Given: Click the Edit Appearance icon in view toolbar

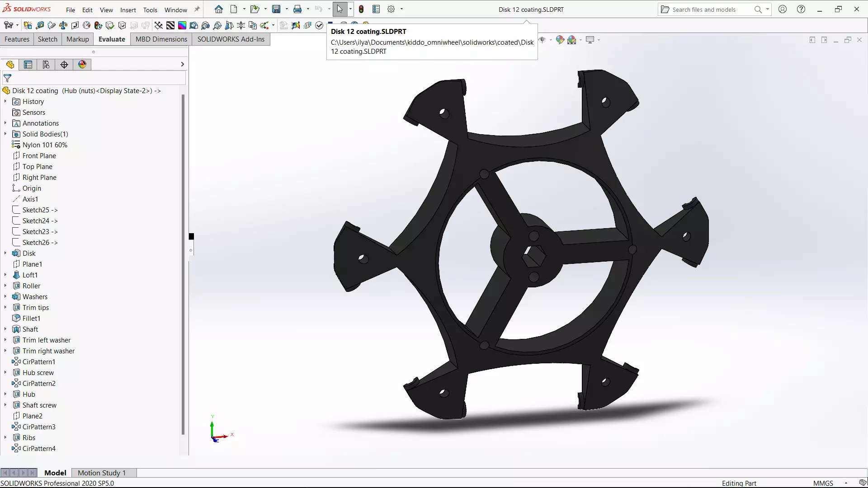Looking at the screenshot, I should [x=560, y=40].
